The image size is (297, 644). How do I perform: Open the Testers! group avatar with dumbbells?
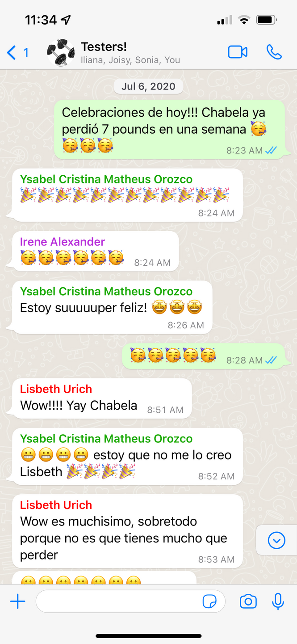click(x=61, y=53)
